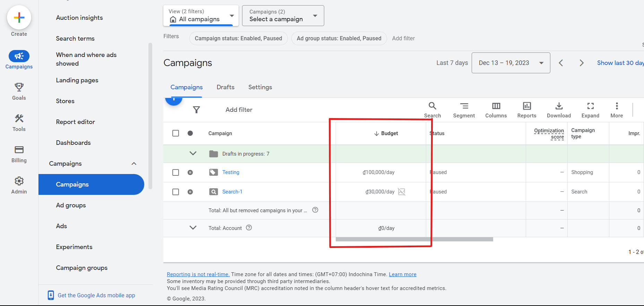This screenshot has height=306, width=644.
Task: Go to previous date range arrow
Action: pyautogui.click(x=561, y=63)
